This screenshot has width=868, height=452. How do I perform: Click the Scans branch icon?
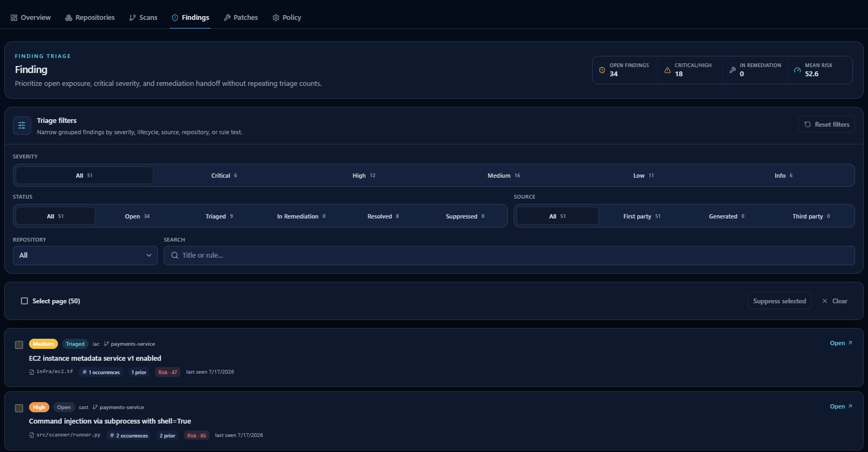pyautogui.click(x=133, y=18)
